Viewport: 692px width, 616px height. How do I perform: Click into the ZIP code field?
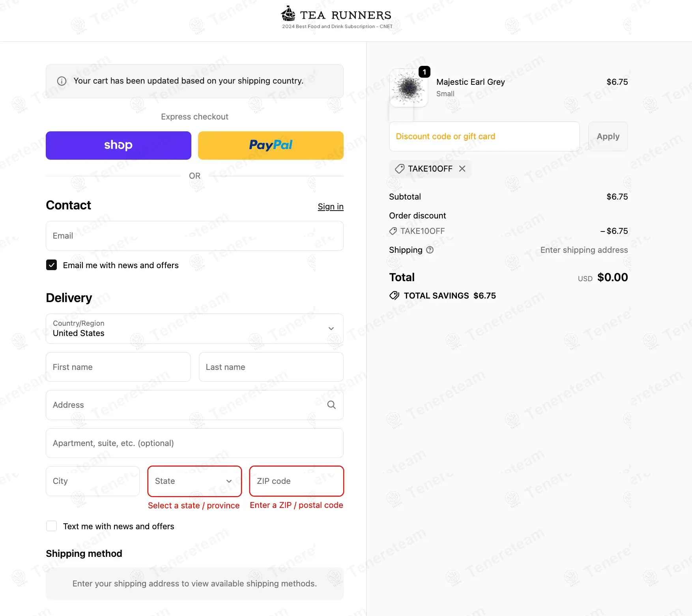pyautogui.click(x=296, y=481)
